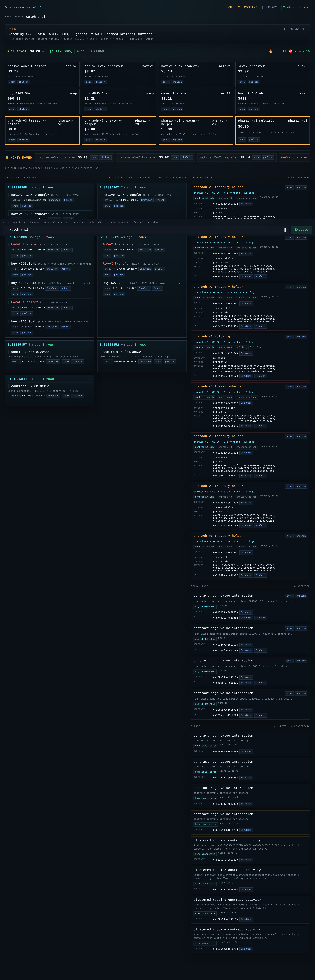Click snow on the pharaoh-v3 multisig grid card
315x980 pixels.
(x=242, y=139)
